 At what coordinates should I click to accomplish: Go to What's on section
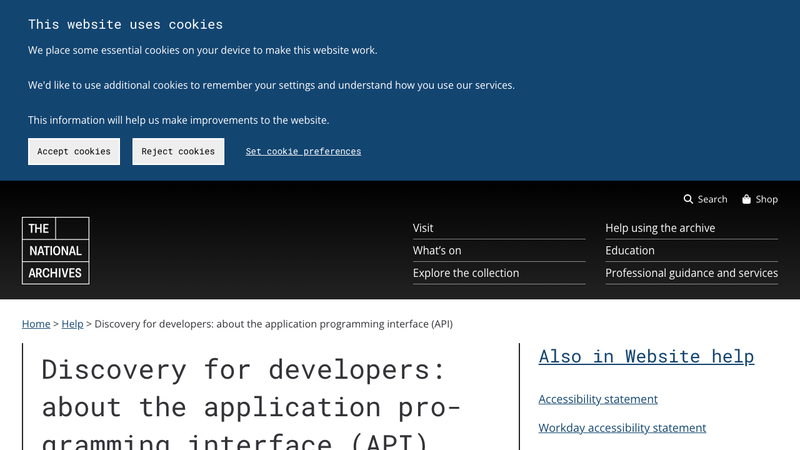(437, 251)
